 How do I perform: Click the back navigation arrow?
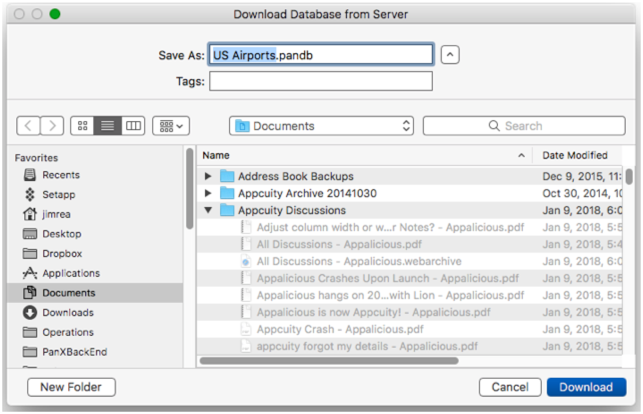click(28, 127)
